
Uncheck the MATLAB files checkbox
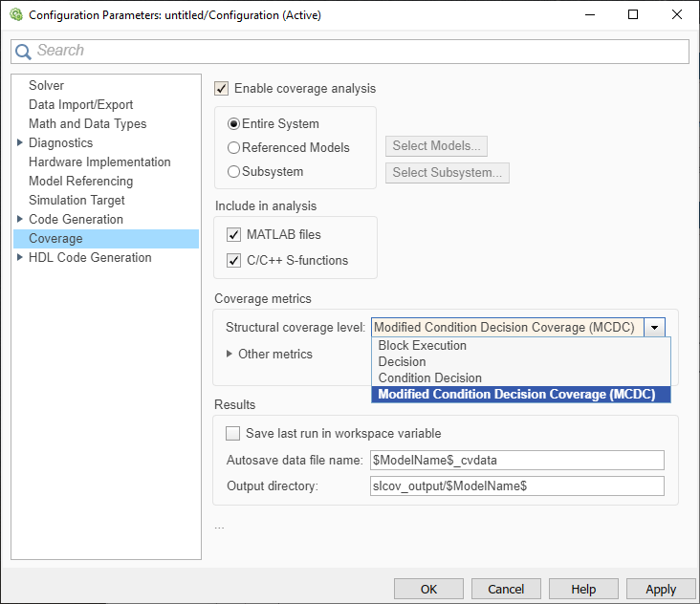click(x=233, y=235)
